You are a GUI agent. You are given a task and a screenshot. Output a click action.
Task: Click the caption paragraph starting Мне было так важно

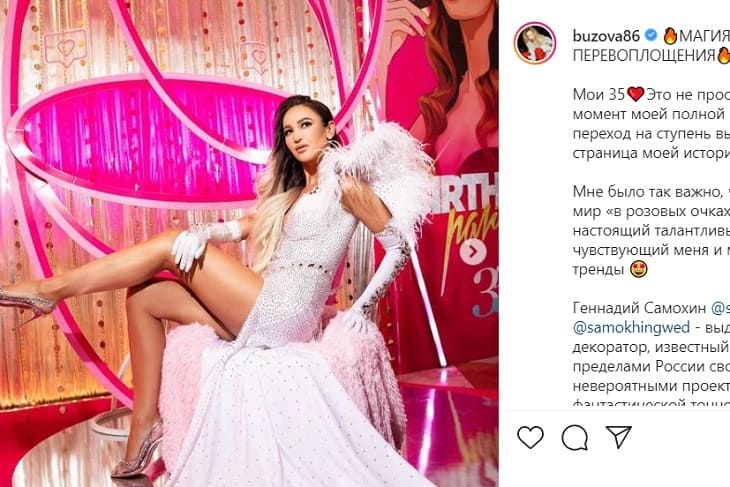click(x=651, y=230)
